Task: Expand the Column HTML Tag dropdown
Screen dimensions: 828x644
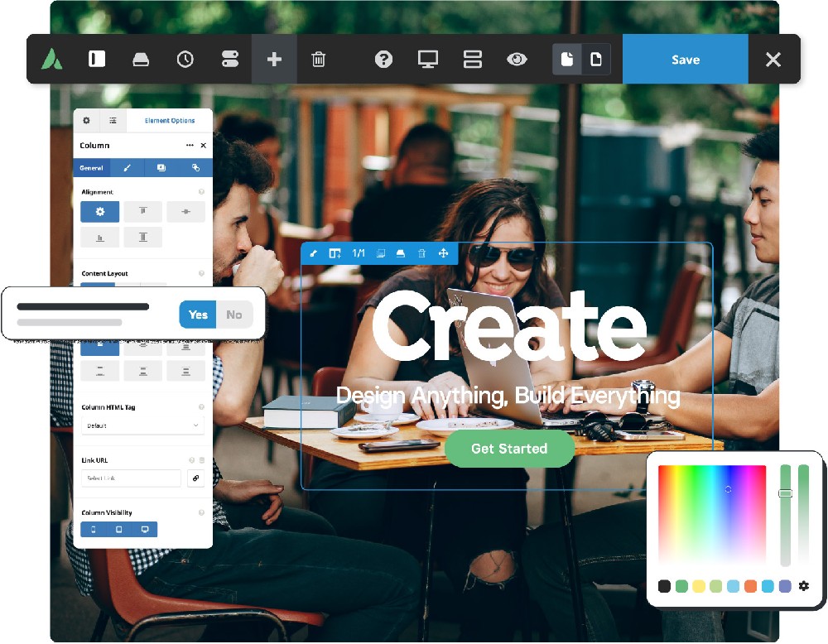Action: point(142,425)
